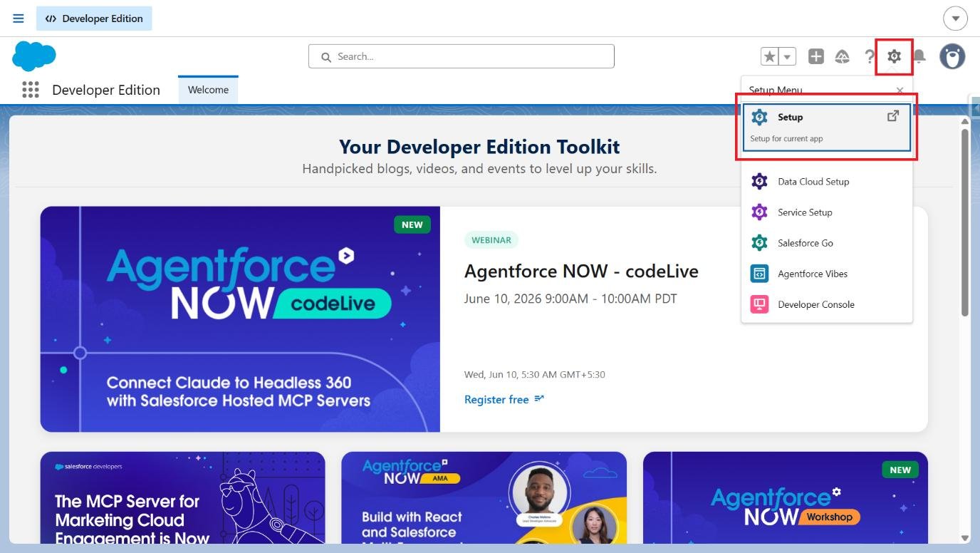Viewport: 980px width, 553px height.
Task: Click the scrollbar down arrow
Action: point(965,538)
